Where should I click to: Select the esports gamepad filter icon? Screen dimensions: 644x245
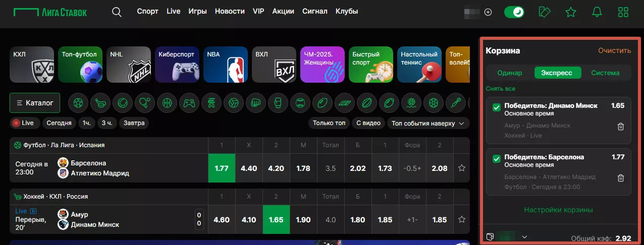[189, 103]
